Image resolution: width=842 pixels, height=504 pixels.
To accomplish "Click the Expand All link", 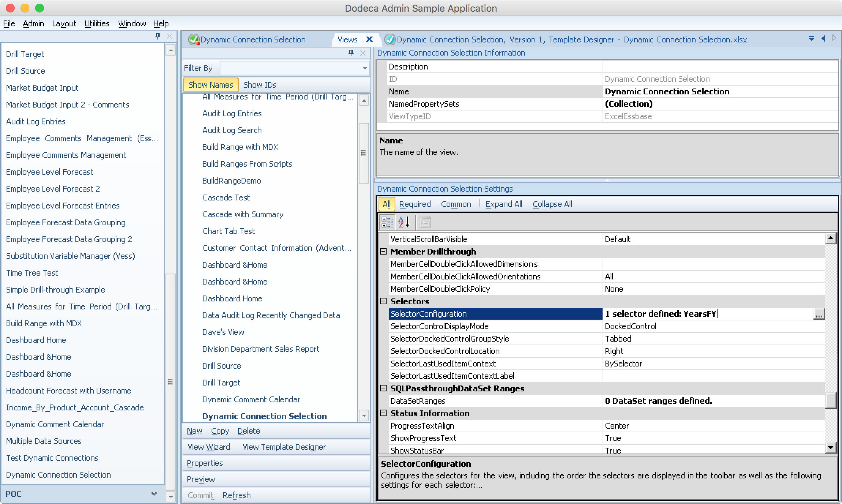I will pyautogui.click(x=504, y=204).
